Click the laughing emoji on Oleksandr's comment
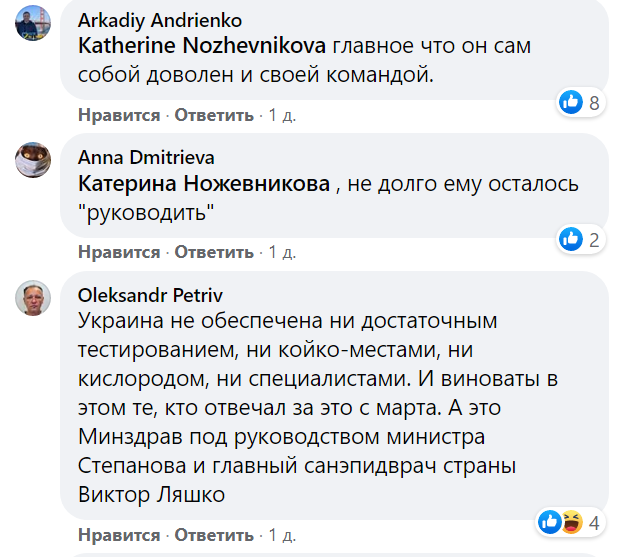This screenshot has height=557, width=623. click(574, 521)
